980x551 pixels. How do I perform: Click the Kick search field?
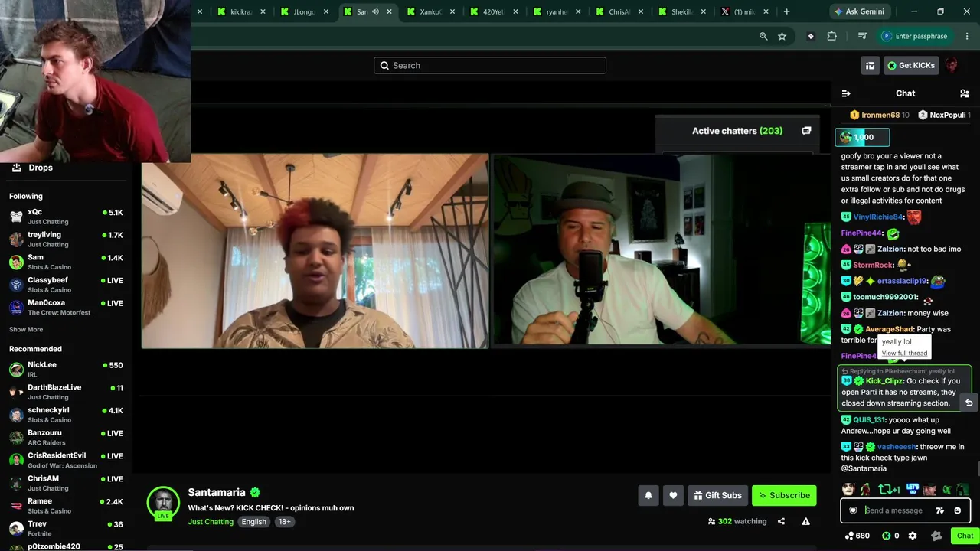[x=490, y=66]
